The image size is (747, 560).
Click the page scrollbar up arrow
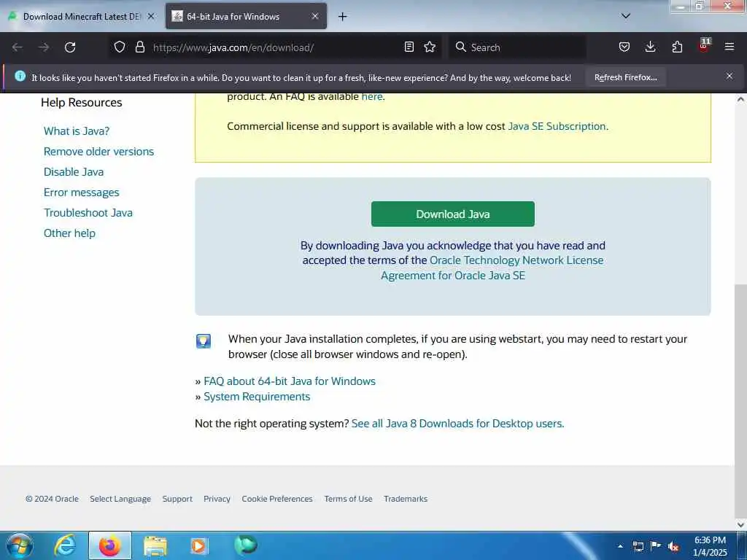click(x=741, y=99)
